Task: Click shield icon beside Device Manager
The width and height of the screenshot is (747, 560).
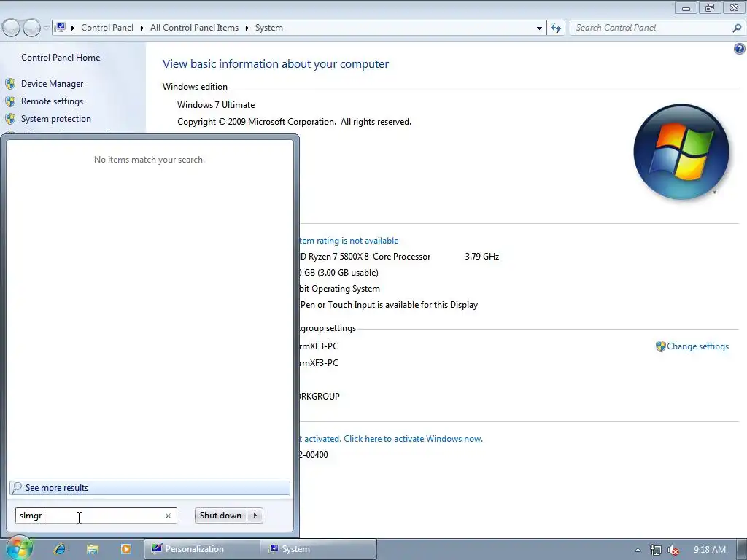Action: pos(10,85)
